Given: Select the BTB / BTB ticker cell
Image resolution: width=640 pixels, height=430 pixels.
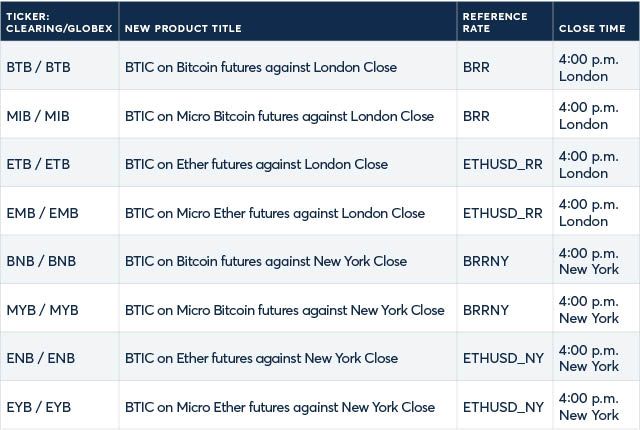Looking at the screenshot, I should coord(38,67).
